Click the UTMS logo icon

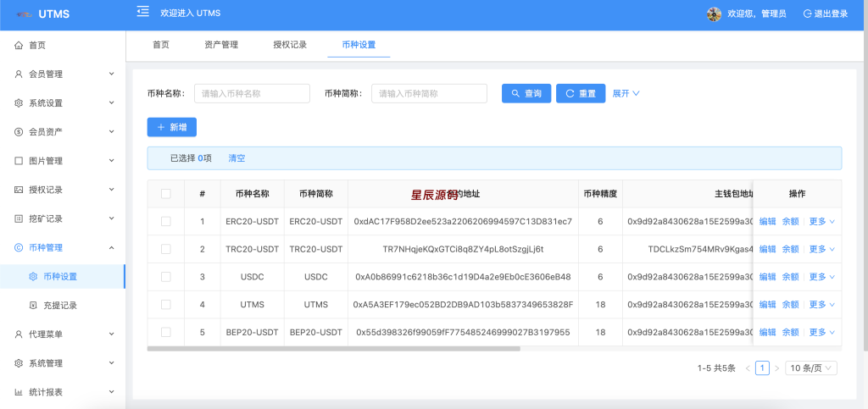coord(24,14)
